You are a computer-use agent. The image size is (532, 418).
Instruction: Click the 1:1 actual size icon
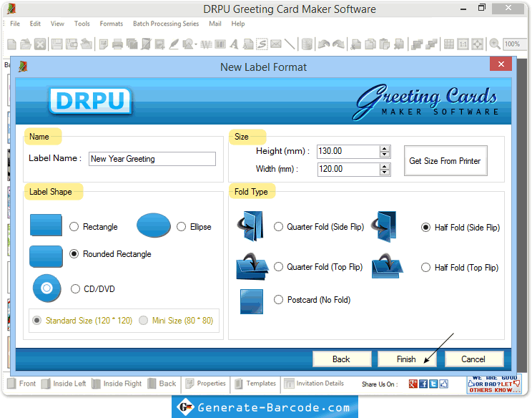pos(463,44)
